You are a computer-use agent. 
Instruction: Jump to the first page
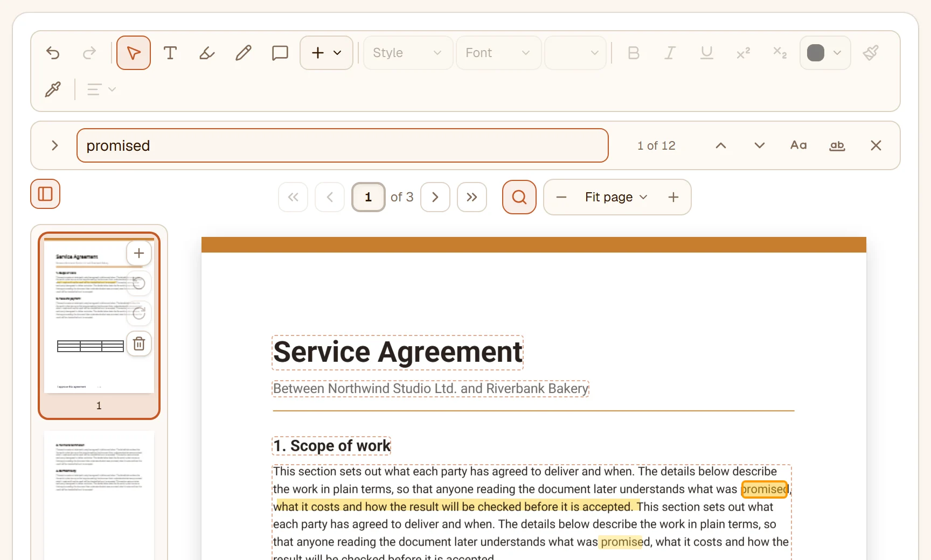coord(293,197)
